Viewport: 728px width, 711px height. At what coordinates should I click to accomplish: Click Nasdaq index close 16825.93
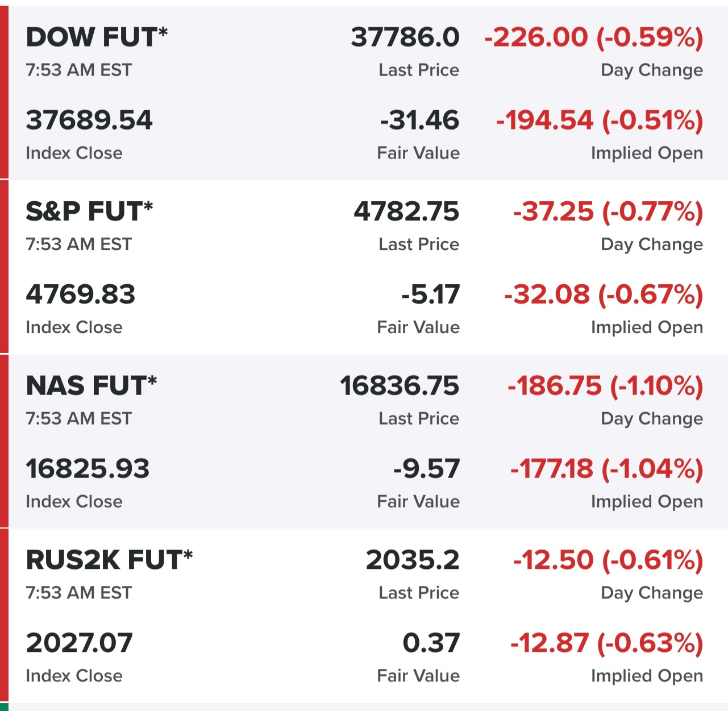[x=88, y=469]
